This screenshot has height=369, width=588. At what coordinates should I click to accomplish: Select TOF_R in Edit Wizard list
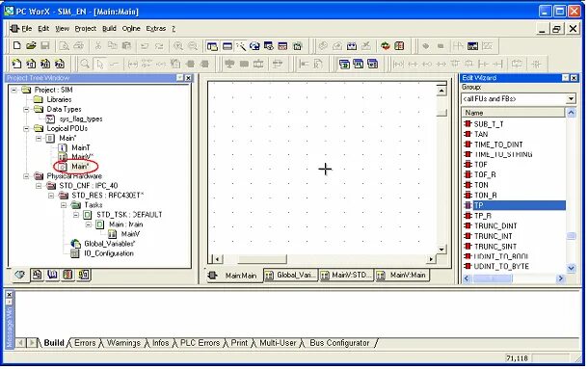point(485,174)
